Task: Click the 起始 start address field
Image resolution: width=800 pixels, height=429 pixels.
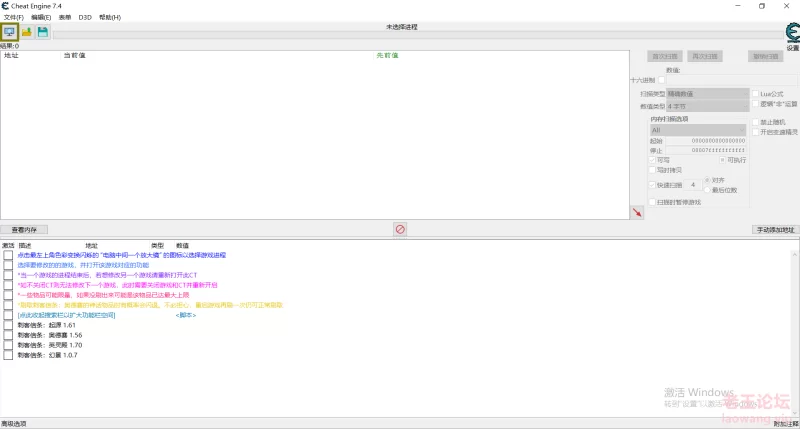Action: click(x=706, y=141)
